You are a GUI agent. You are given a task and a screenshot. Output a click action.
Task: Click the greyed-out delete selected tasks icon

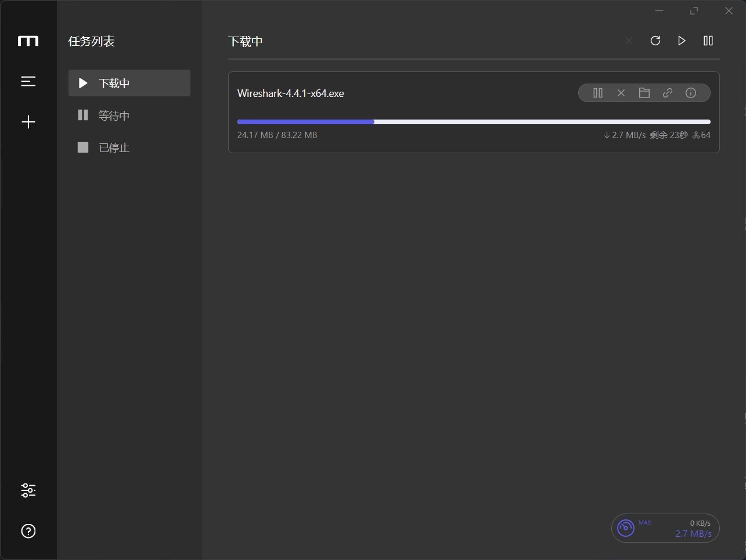(629, 41)
